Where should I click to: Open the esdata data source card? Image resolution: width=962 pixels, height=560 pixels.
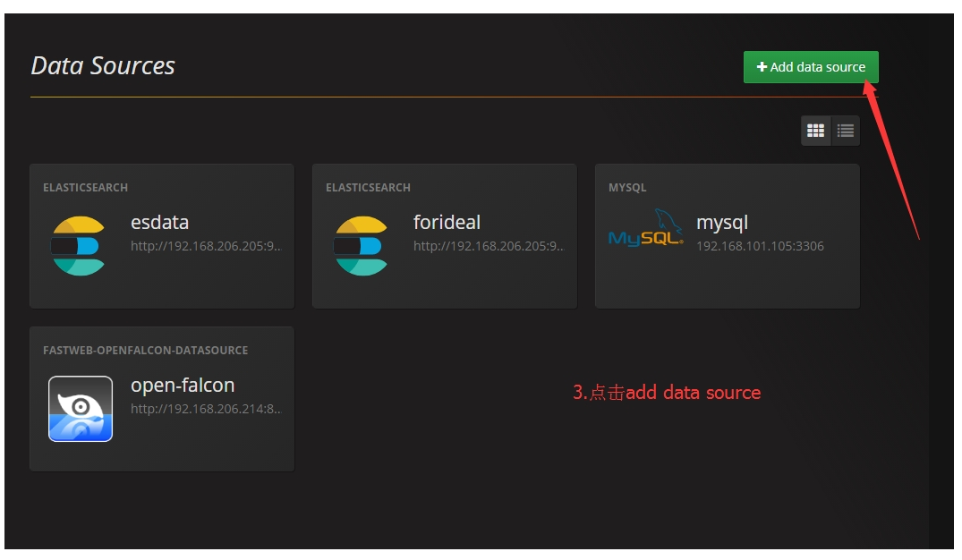161,234
